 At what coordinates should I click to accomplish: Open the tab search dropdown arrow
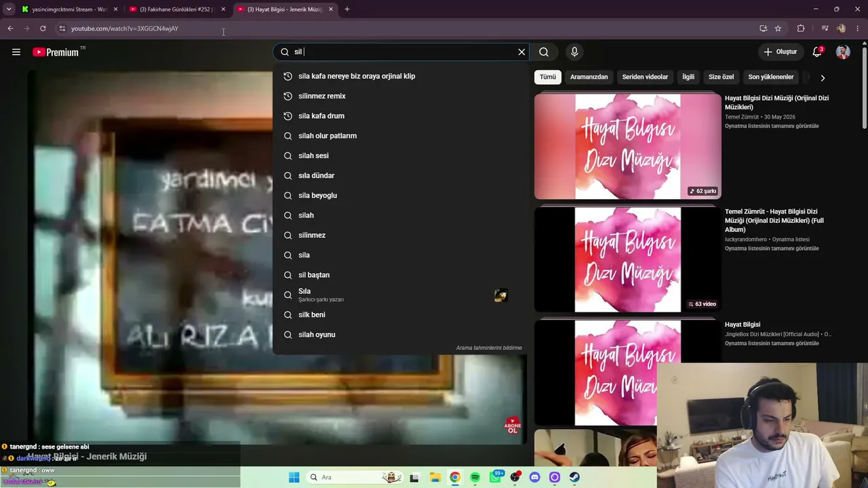(9, 9)
